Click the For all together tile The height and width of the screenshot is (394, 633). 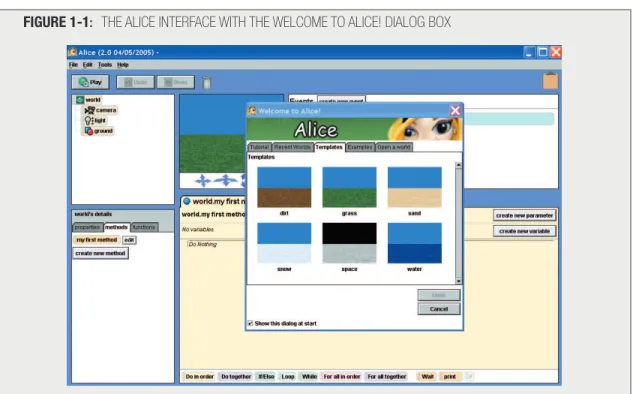pyautogui.click(x=386, y=376)
